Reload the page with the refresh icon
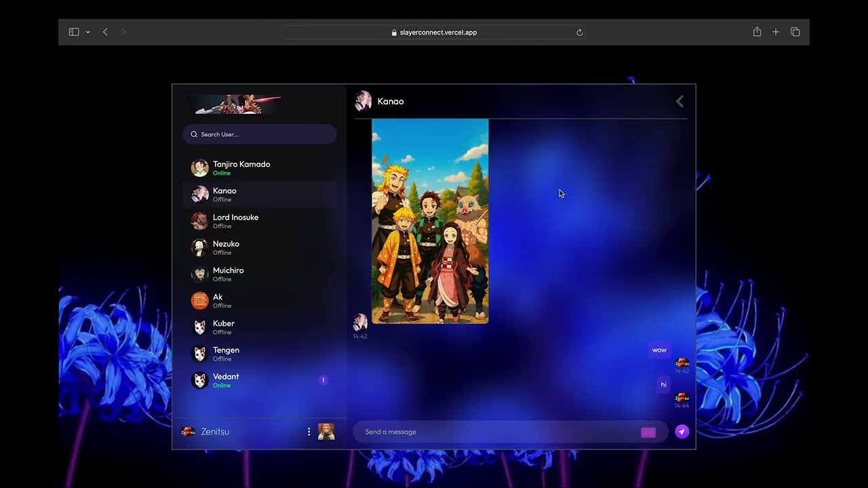This screenshot has height=488, width=868. tap(579, 32)
